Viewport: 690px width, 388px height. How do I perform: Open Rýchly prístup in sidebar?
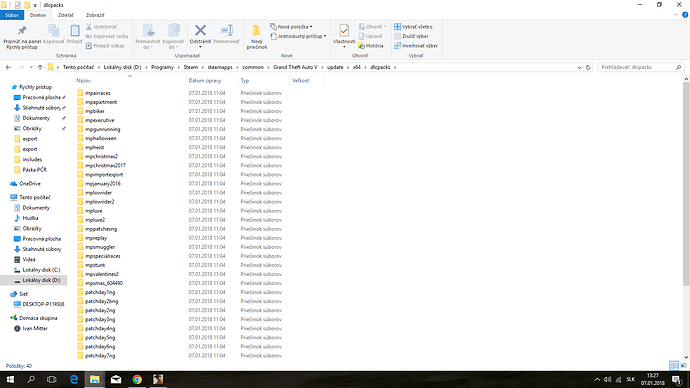click(35, 87)
